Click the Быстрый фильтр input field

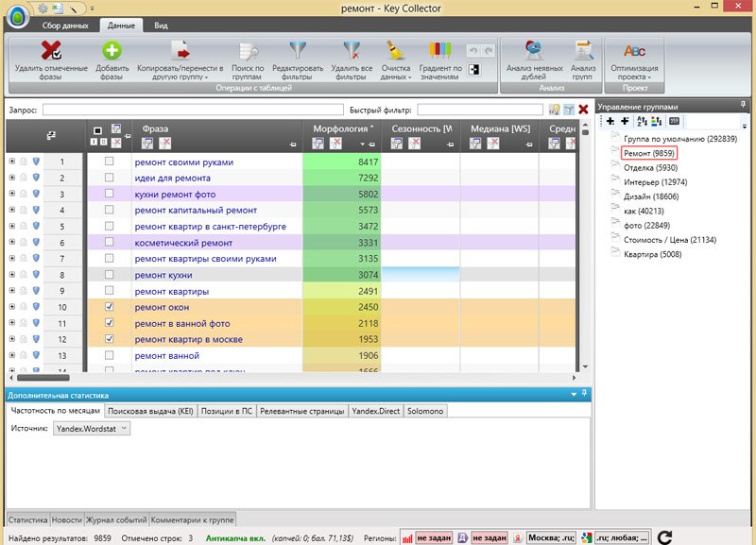coord(480,110)
